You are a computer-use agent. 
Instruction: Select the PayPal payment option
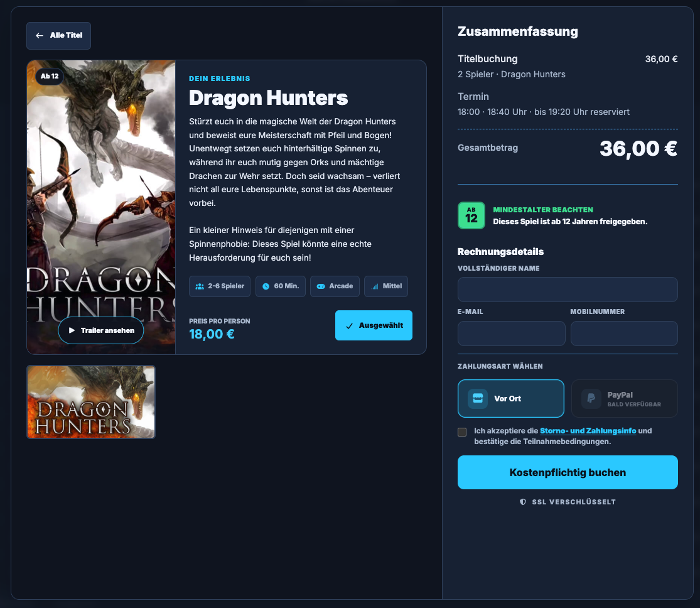pyautogui.click(x=625, y=398)
